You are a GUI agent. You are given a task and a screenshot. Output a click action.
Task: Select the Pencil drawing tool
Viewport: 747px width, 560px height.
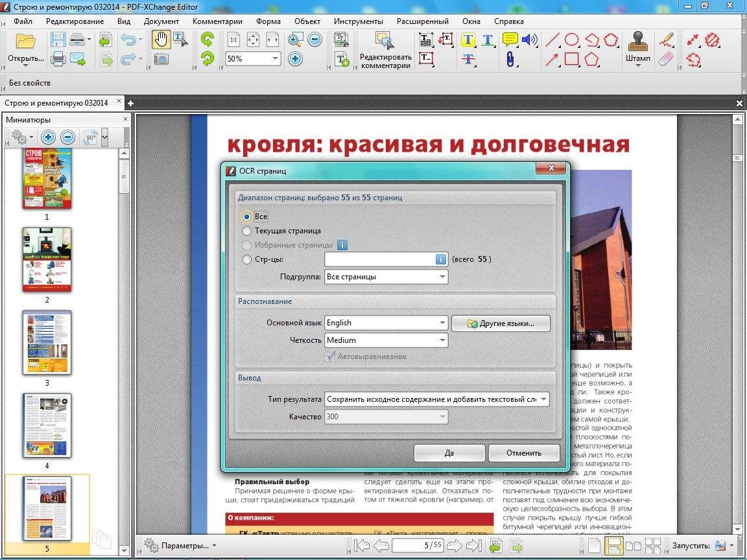point(667,39)
